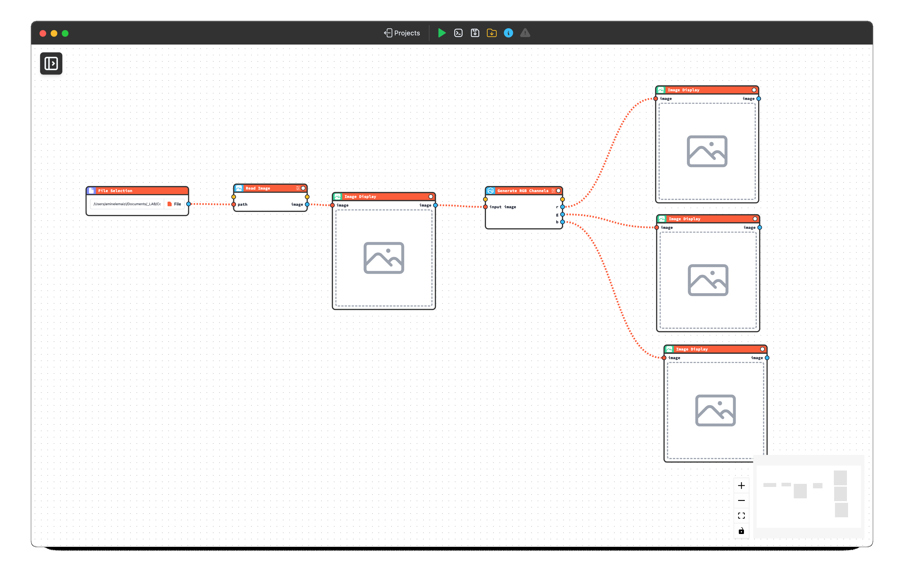Image resolution: width=904 pixels, height=588 pixels.
Task: Toggle the Read Image node status circle
Action: click(303, 188)
